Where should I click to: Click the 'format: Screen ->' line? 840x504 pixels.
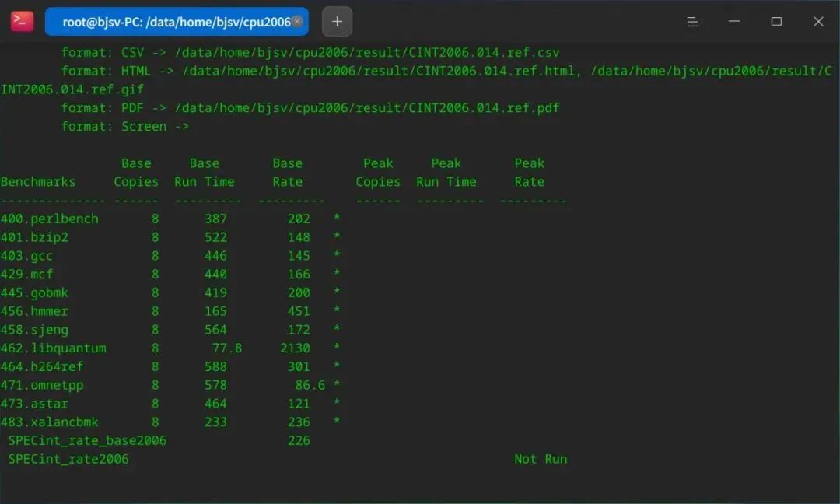[124, 127]
